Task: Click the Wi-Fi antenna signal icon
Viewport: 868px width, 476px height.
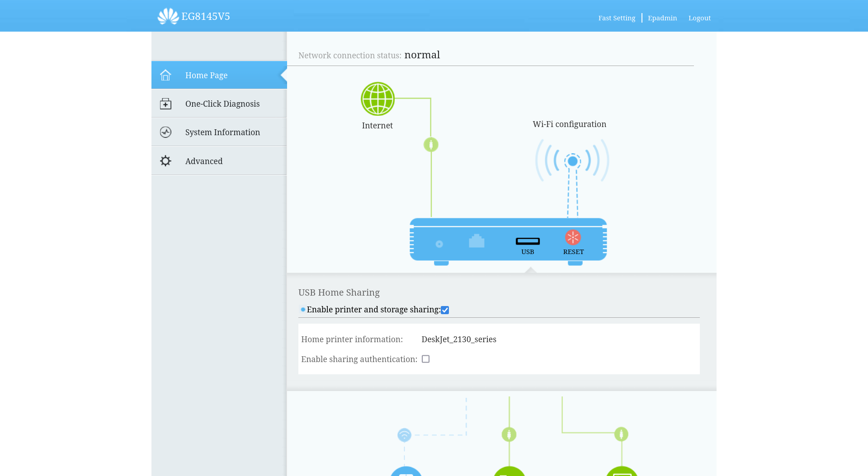Action: (x=572, y=161)
